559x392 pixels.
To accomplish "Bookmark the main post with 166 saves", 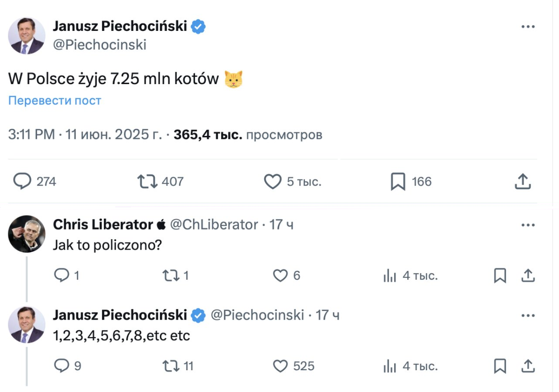I will pyautogui.click(x=398, y=182).
